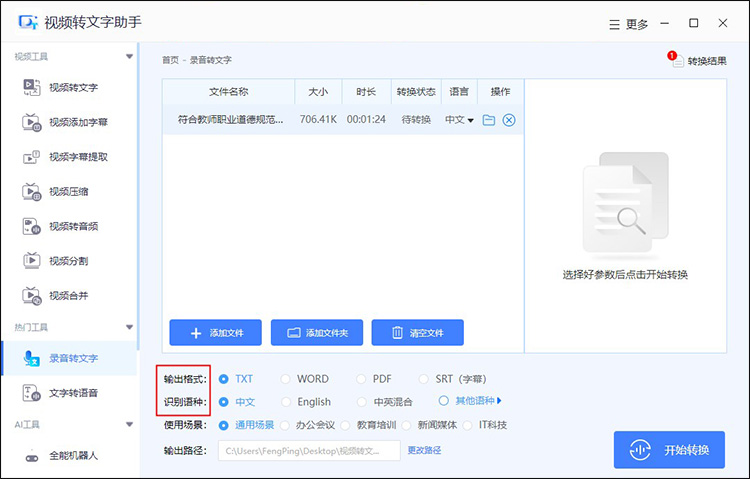Open the 视频添加字幕 tool icon
This screenshot has height=479, width=750.
pyautogui.click(x=32, y=122)
